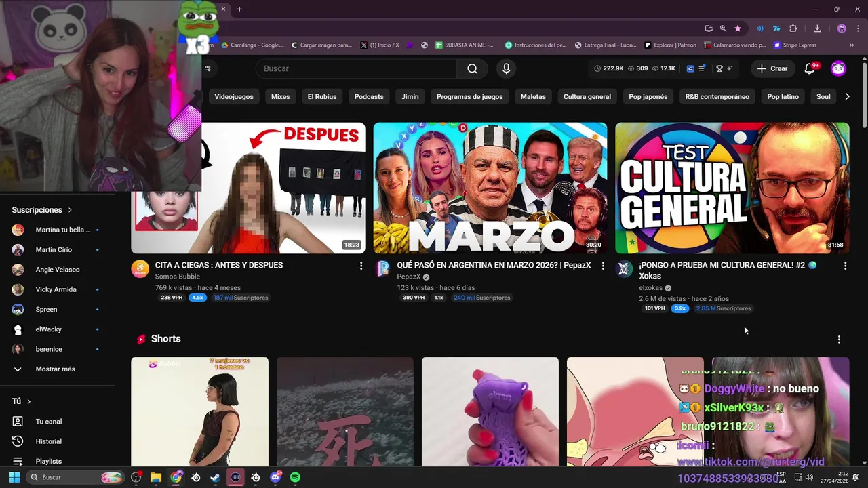Activate voice search microphone icon
Screen dimensions: 868x488
click(x=506, y=68)
